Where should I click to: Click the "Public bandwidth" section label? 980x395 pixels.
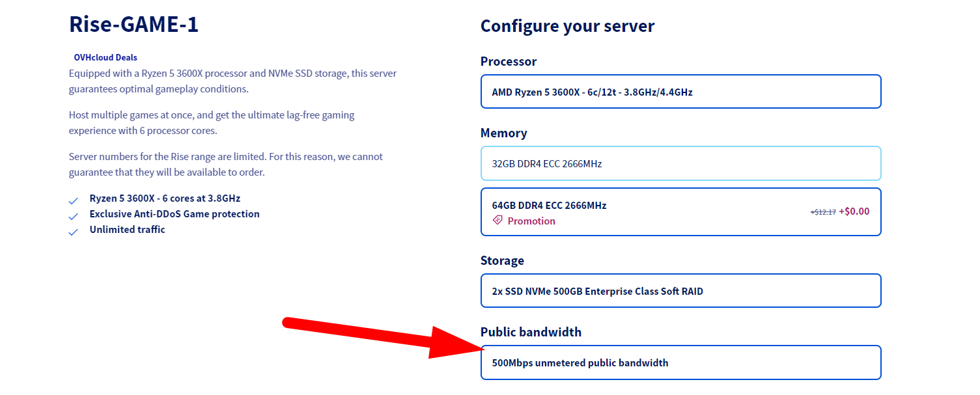[x=531, y=332]
